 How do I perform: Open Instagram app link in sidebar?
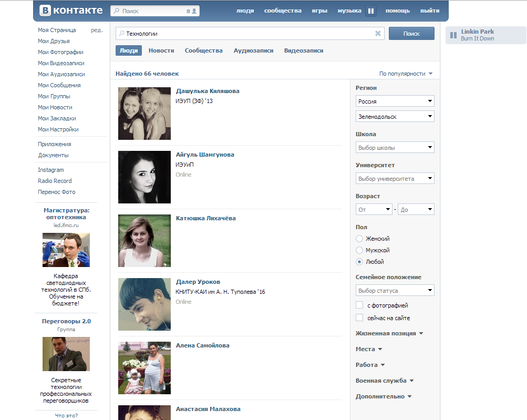click(51, 170)
